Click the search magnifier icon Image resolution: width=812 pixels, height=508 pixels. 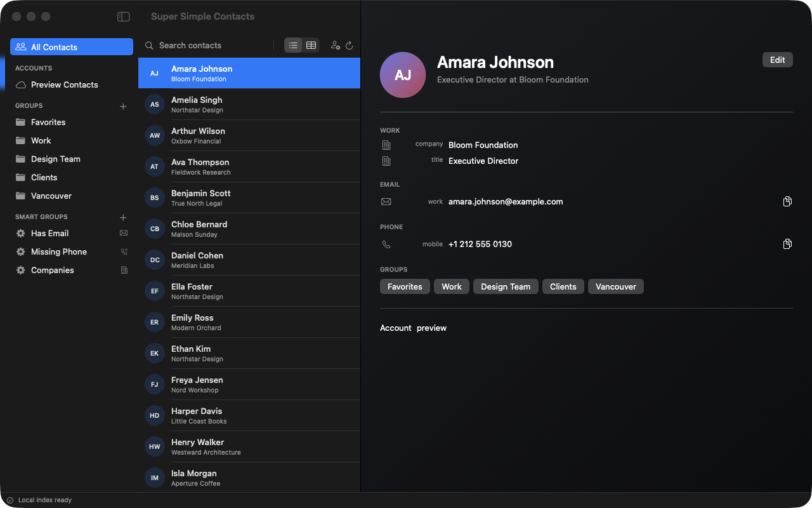coord(149,46)
